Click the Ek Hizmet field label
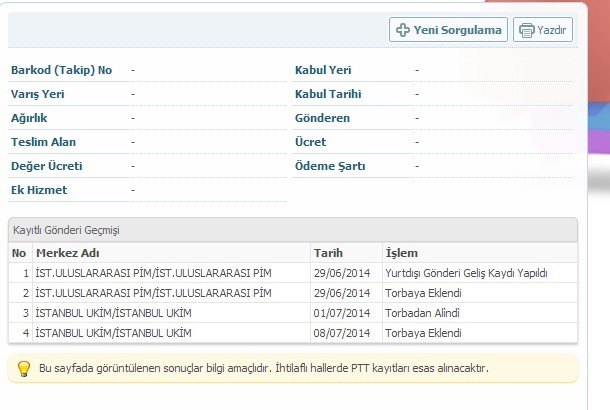Screen dimensions: 610x410 [x=39, y=190]
